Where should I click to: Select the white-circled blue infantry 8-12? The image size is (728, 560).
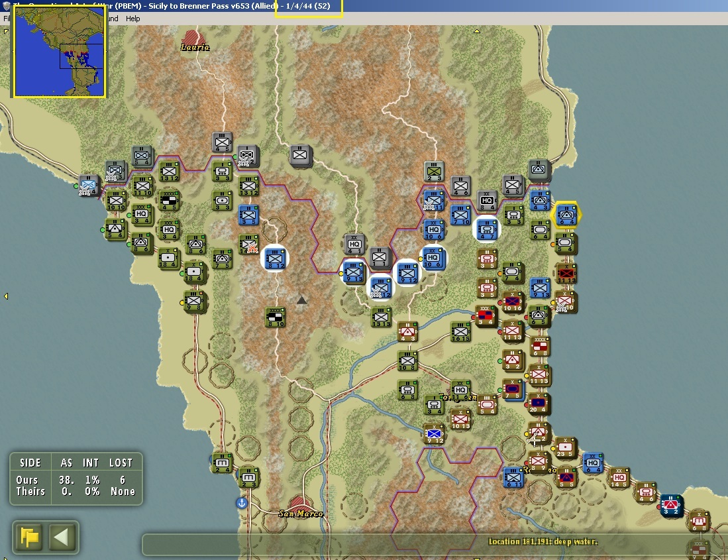[275, 258]
